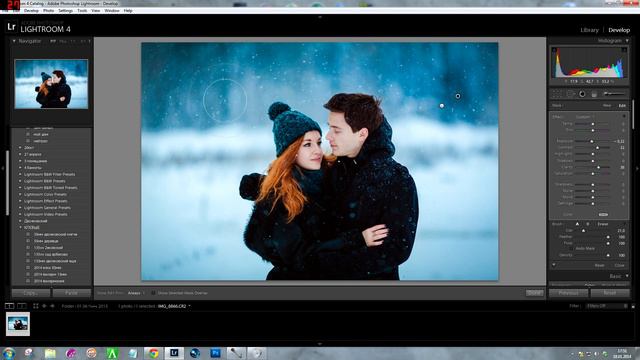The width and height of the screenshot is (640, 360).
Task: Toggle highlight clipping indicator in histogram
Action: click(624, 50)
